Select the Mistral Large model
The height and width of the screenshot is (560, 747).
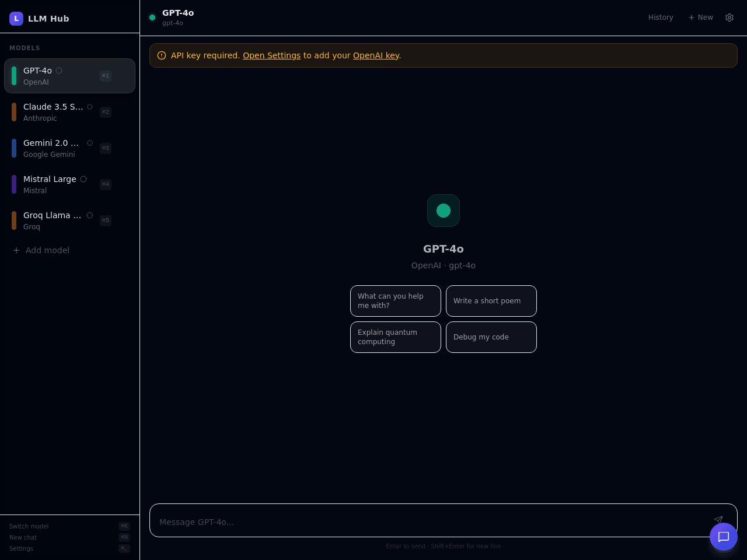(x=70, y=184)
